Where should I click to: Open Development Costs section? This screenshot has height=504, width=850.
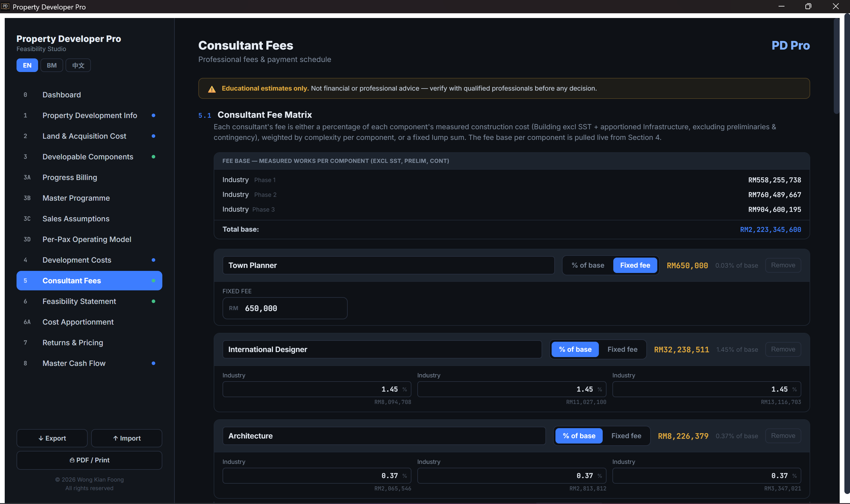(89, 260)
